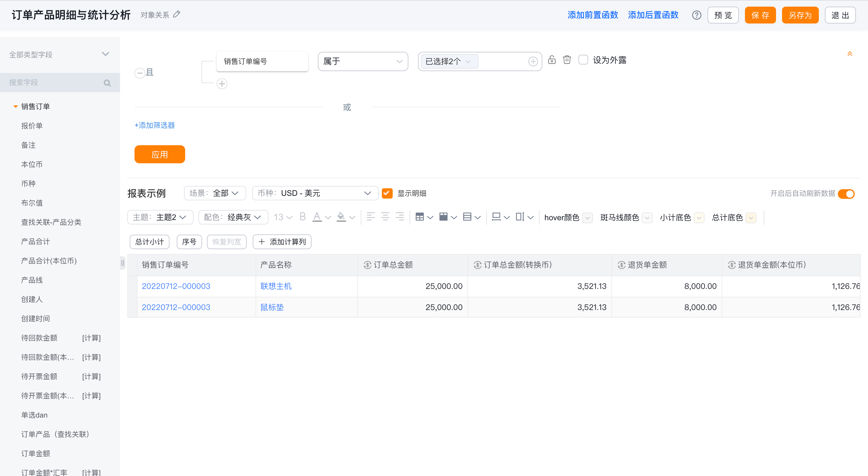The height and width of the screenshot is (476, 868).
Task: Turn off the 开启后自动刷新数据 switch
Action: coord(846,194)
